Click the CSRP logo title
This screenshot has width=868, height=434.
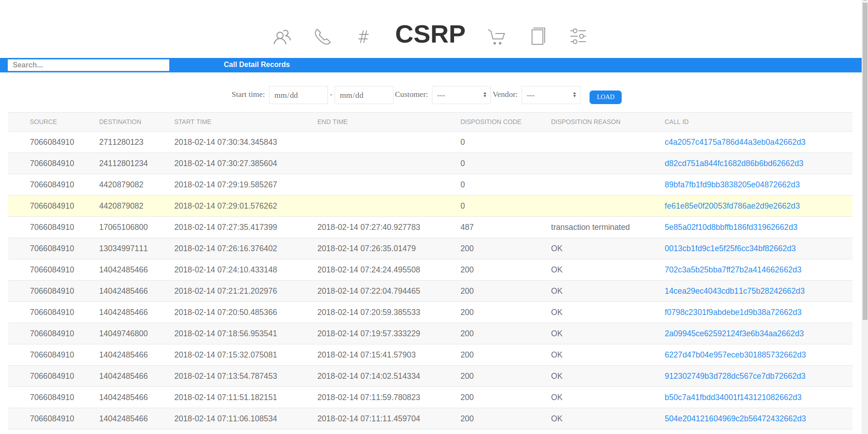point(430,34)
